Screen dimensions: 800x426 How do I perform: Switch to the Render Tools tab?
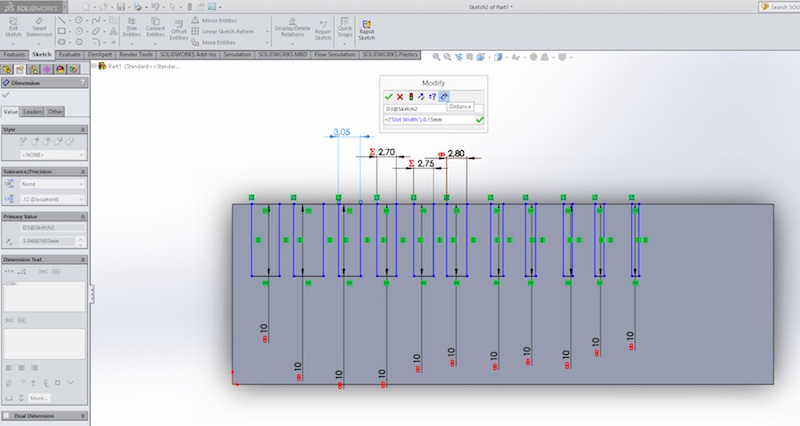click(136, 55)
